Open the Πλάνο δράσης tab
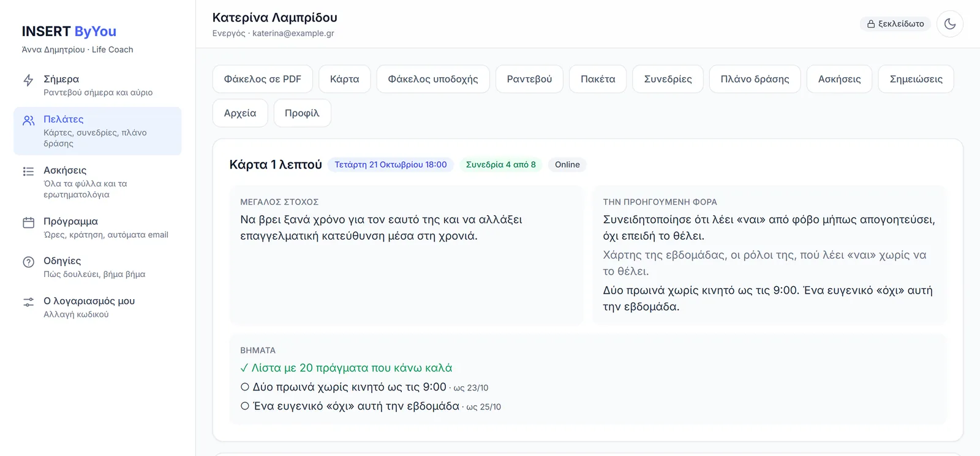This screenshot has width=980, height=456. (755, 79)
